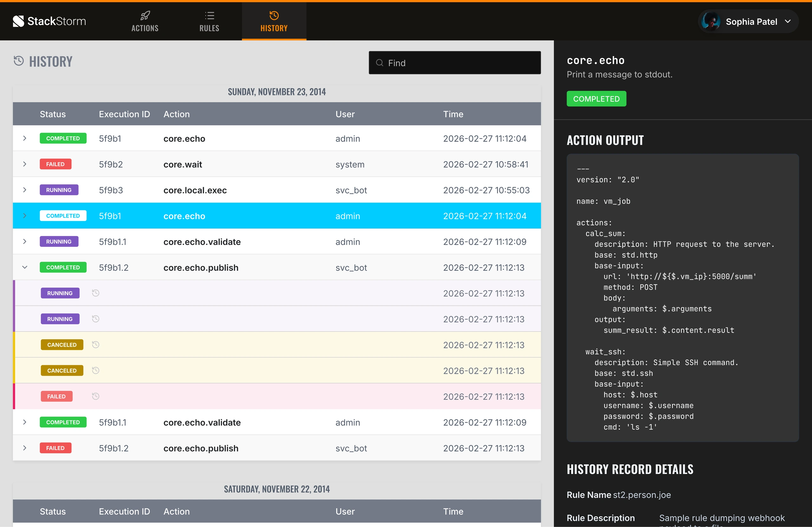The width and height of the screenshot is (812, 527).
Task: Click COMPLETED badge on first core.echo row
Action: [63, 138]
